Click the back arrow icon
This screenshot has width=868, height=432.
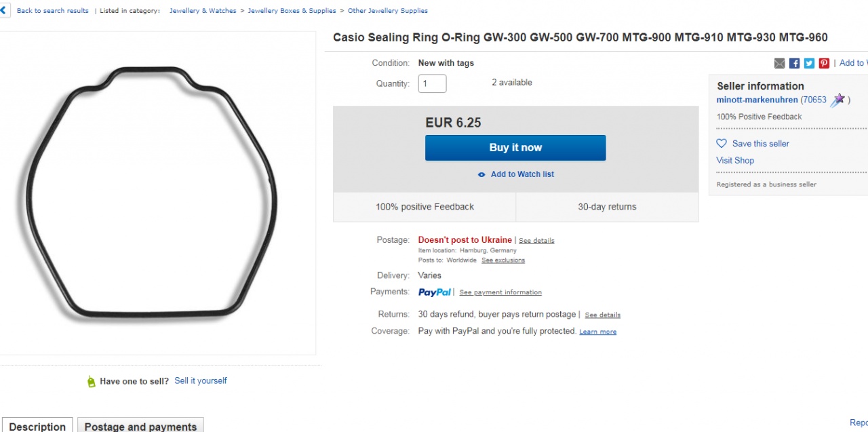pos(5,11)
